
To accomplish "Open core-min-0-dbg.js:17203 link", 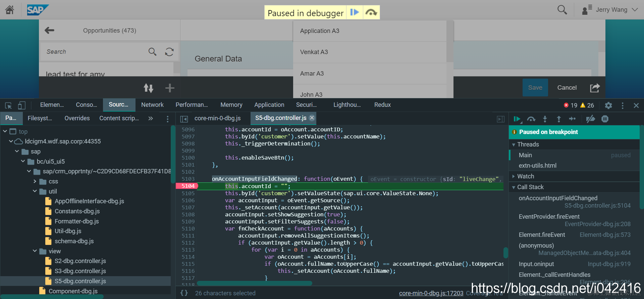I will coord(431,293).
